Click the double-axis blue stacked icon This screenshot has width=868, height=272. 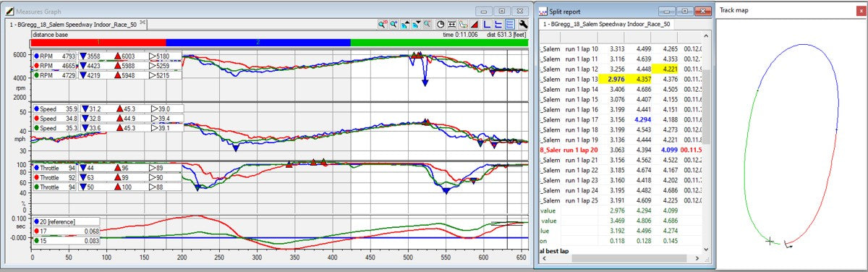point(498,24)
